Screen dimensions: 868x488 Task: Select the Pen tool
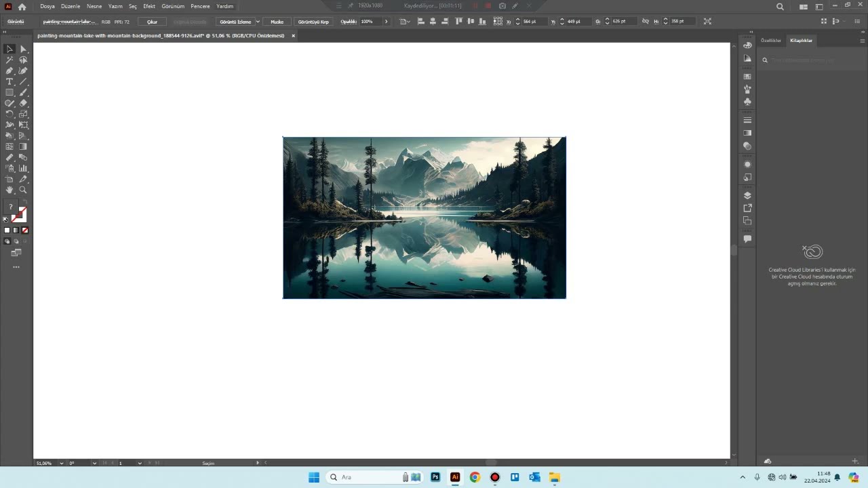(9, 70)
